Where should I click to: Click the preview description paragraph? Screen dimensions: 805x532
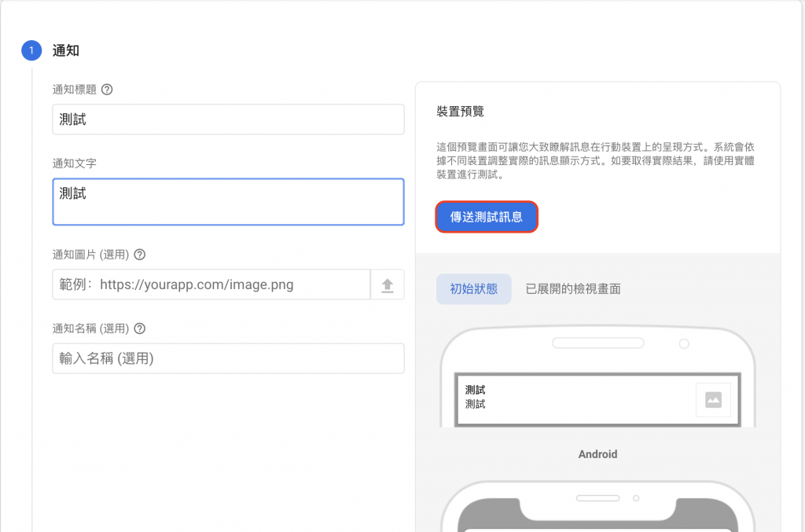tap(596, 160)
